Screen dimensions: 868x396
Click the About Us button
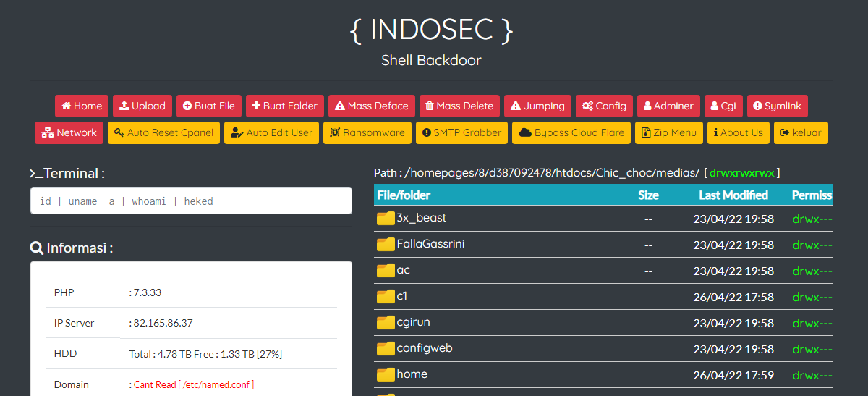[x=738, y=132]
